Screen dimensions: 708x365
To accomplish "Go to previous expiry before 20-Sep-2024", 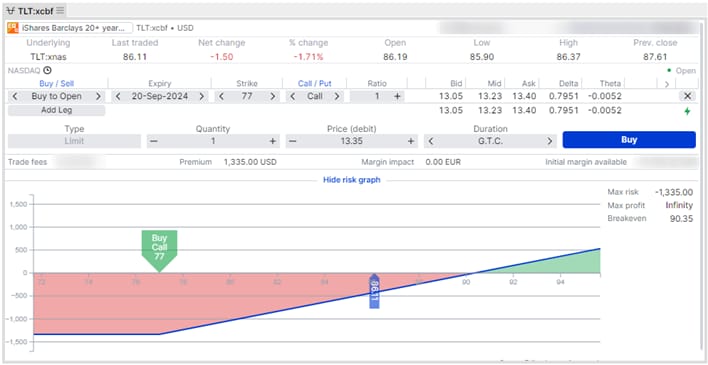I will click(118, 96).
